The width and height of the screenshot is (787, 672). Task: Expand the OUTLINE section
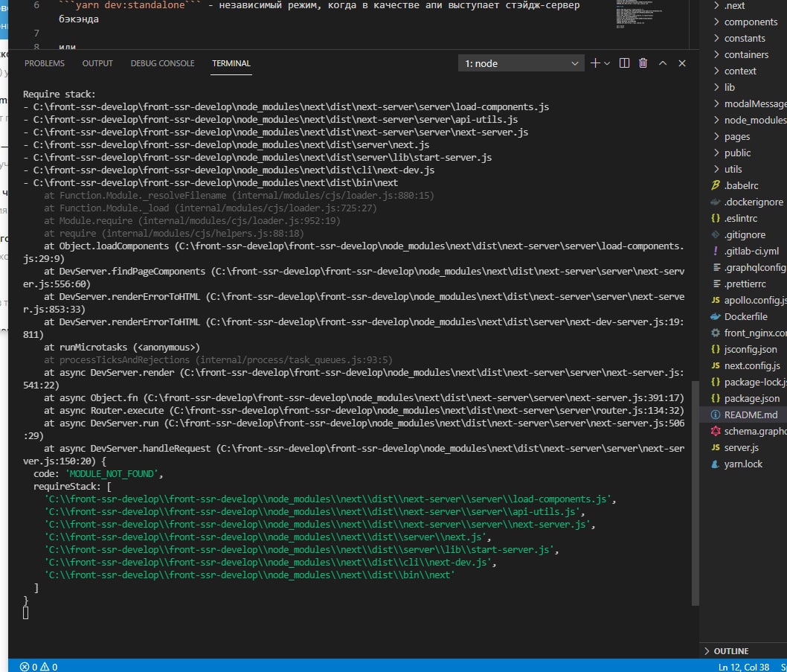(x=730, y=651)
